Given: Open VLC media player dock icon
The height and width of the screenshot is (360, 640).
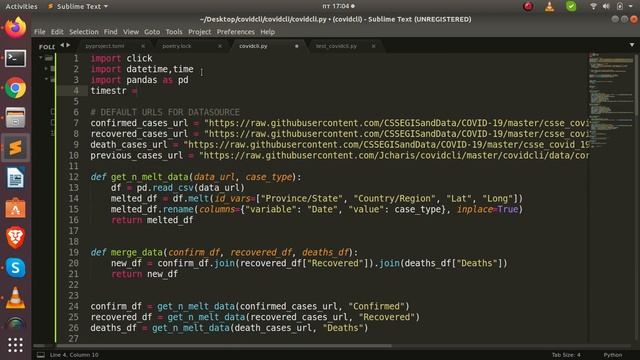Looking at the screenshot, I should coord(16,298).
